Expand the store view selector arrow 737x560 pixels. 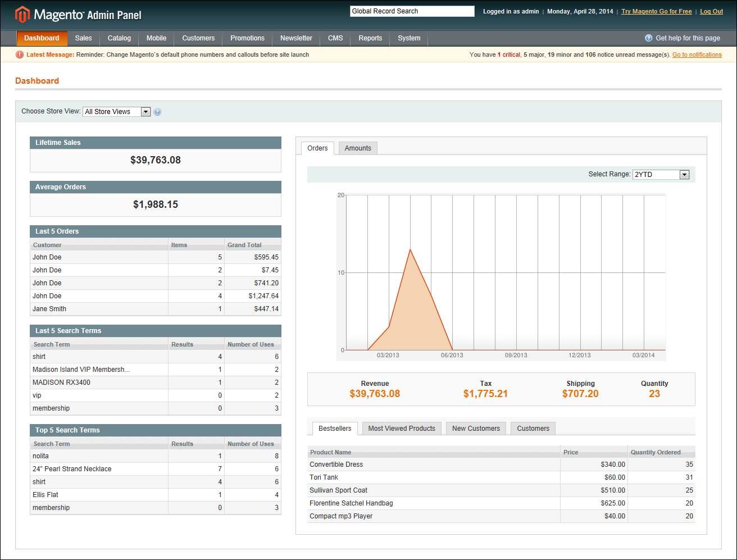(145, 112)
